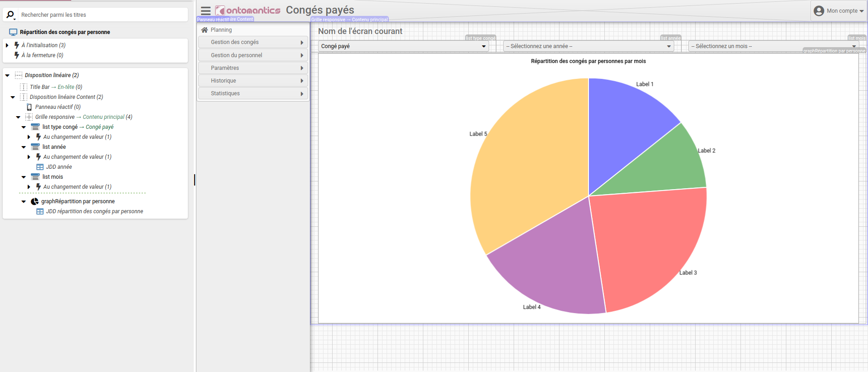This screenshot has height=372, width=868.
Task: Click the list mois list icon
Action: 35,177
